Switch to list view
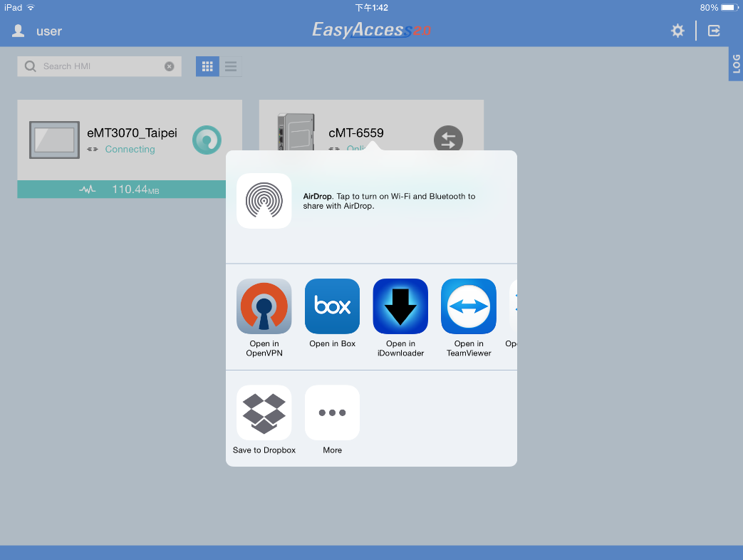743x560 pixels. 231,66
